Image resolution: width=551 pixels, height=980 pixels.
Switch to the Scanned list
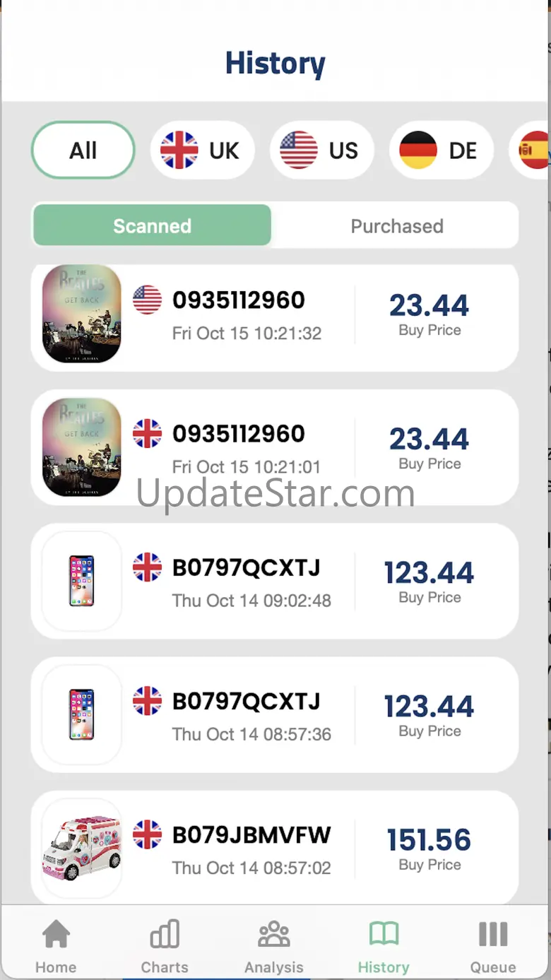pyautogui.click(x=152, y=225)
